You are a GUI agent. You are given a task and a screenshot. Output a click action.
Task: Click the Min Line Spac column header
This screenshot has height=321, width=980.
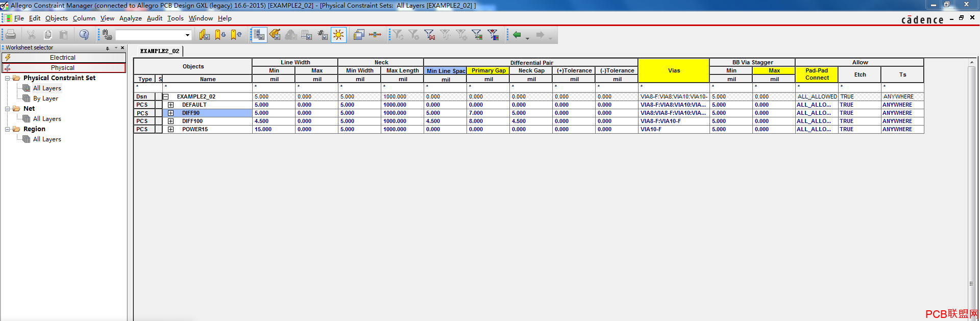(x=446, y=71)
